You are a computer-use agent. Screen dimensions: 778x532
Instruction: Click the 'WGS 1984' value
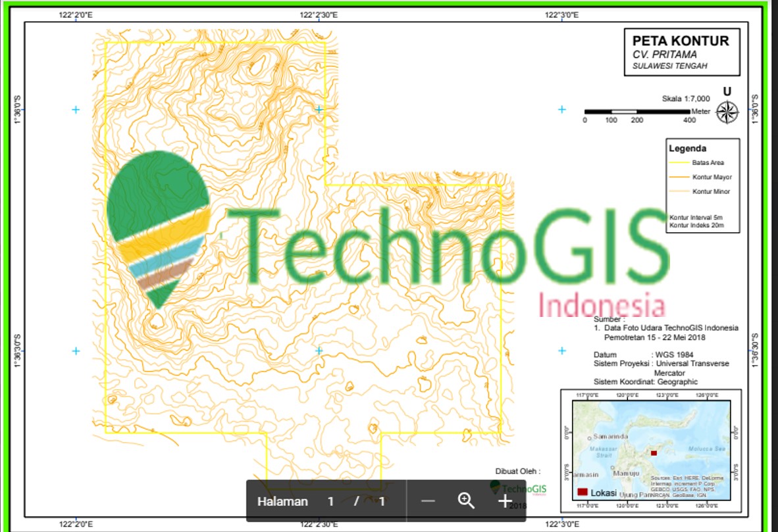click(674, 355)
